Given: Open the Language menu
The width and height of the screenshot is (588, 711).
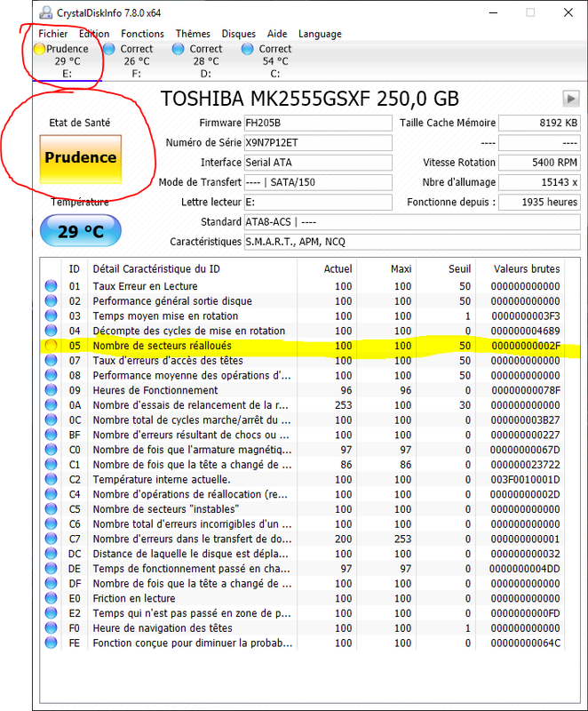Looking at the screenshot, I should [320, 34].
